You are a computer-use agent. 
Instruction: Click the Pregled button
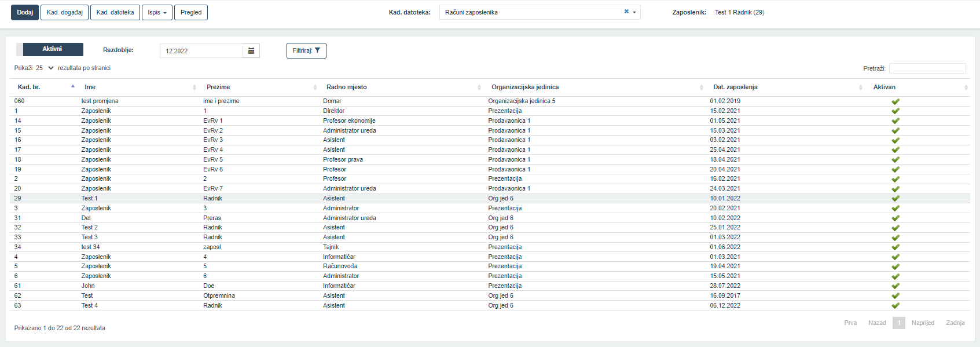[x=191, y=12]
